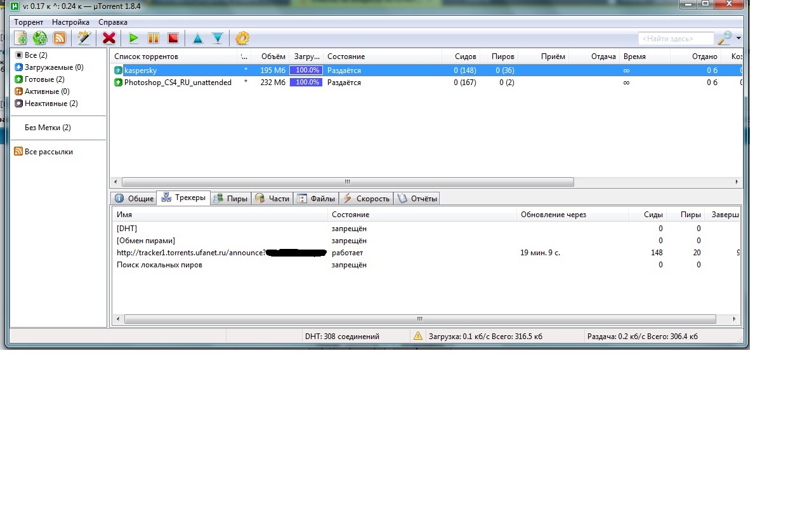
Task: Move torrent up the queue arrow icon
Action: point(197,38)
